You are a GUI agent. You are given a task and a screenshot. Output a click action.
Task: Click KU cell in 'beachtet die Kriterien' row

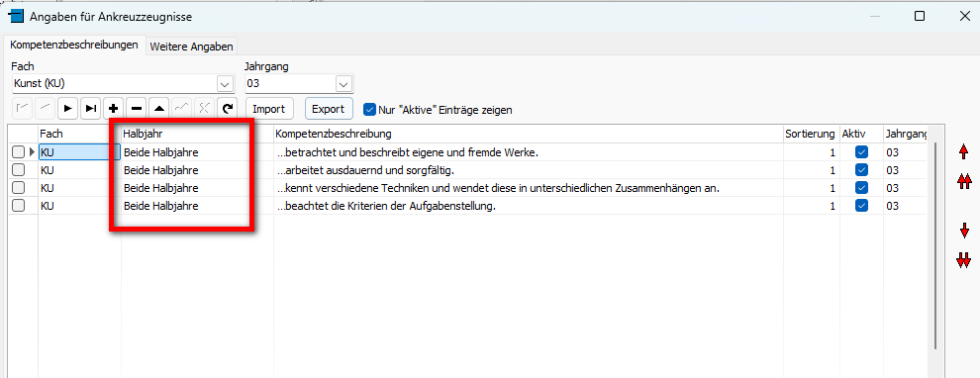tap(79, 206)
